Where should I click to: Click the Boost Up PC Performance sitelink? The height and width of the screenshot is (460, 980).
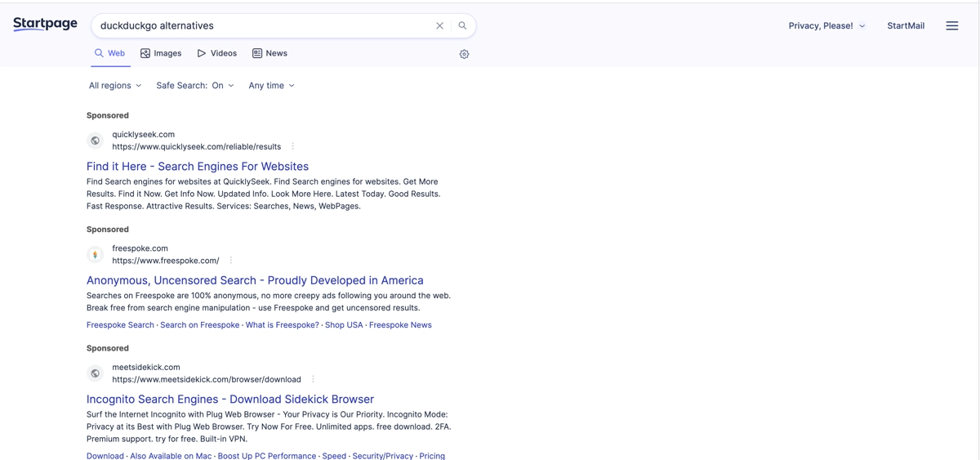(x=267, y=455)
